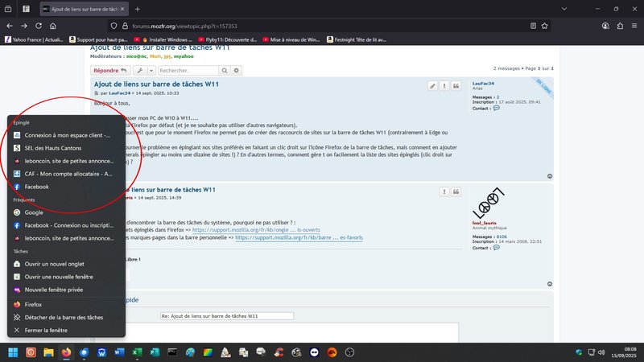Open the topic tools wrench icon
Screen dimensions: 644x362
point(140,71)
